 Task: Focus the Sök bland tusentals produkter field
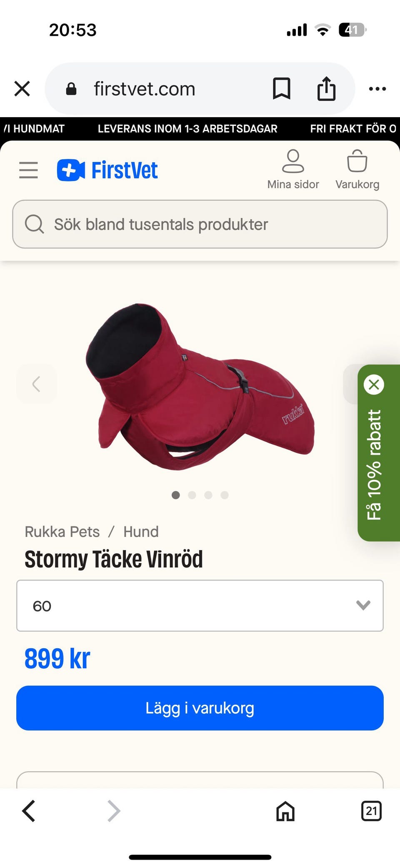pyautogui.click(x=200, y=224)
